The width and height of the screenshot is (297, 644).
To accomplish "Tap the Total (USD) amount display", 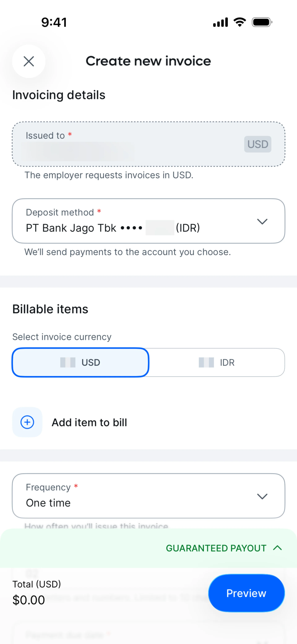I will coord(29,600).
